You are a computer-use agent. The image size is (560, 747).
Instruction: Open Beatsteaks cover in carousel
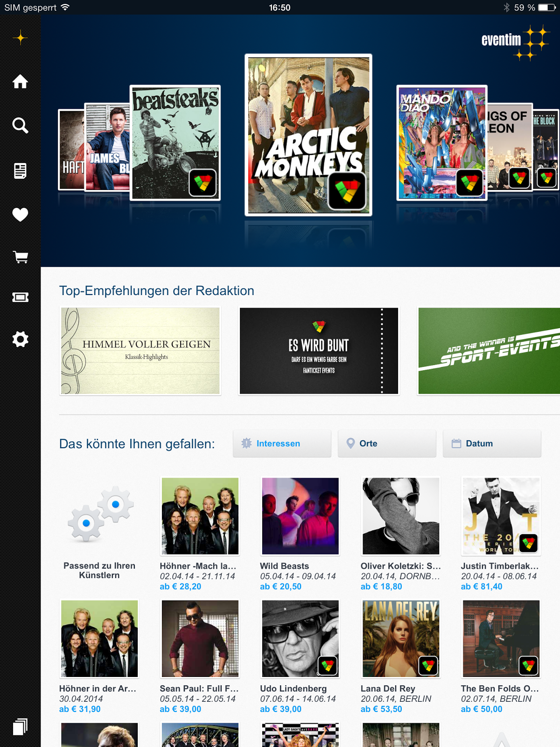(x=175, y=143)
